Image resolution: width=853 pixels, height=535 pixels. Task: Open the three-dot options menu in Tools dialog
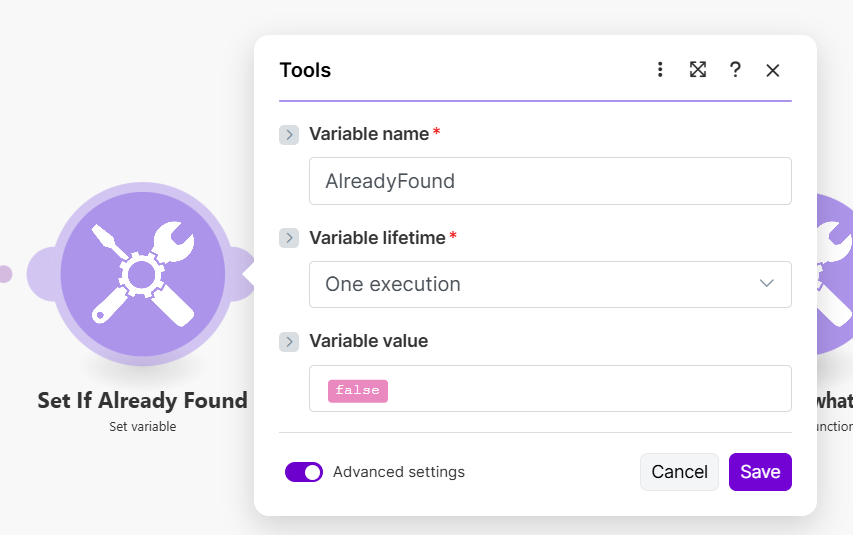coord(660,70)
